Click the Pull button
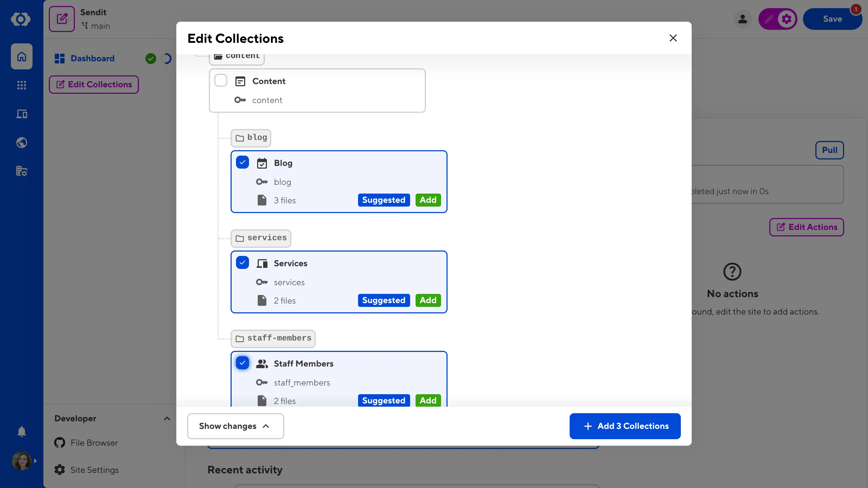Viewport: 868px width, 488px height. click(829, 150)
